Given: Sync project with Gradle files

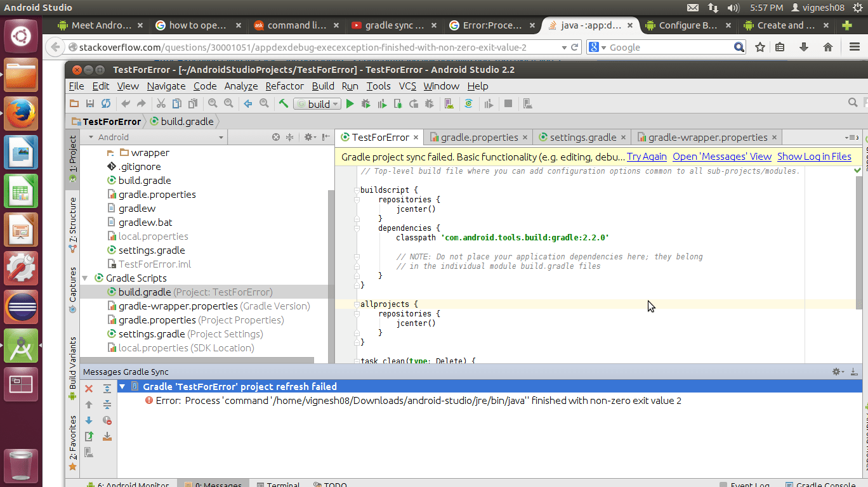Looking at the screenshot, I should click(468, 103).
